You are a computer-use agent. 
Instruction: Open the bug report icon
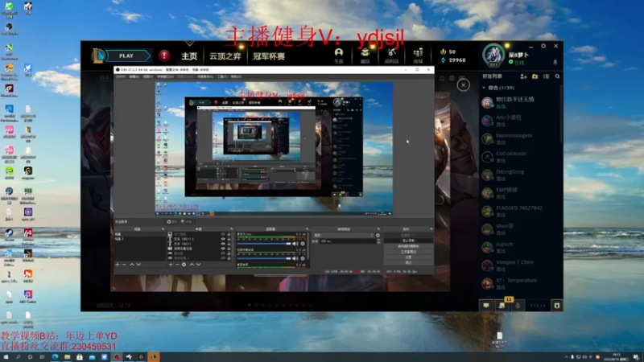[557, 306]
